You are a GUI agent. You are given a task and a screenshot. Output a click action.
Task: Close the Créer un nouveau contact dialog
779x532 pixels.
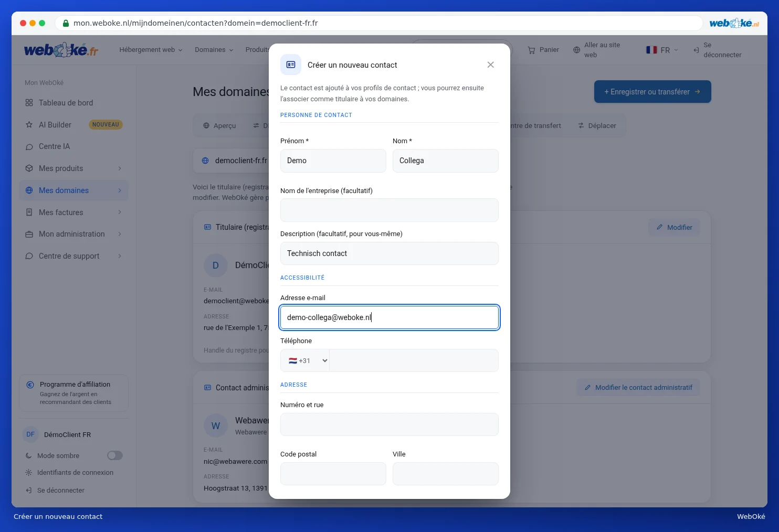490,65
